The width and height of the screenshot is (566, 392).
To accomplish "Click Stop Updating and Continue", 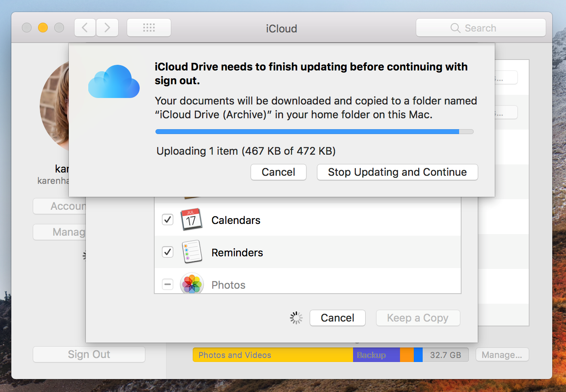I will tap(397, 172).
